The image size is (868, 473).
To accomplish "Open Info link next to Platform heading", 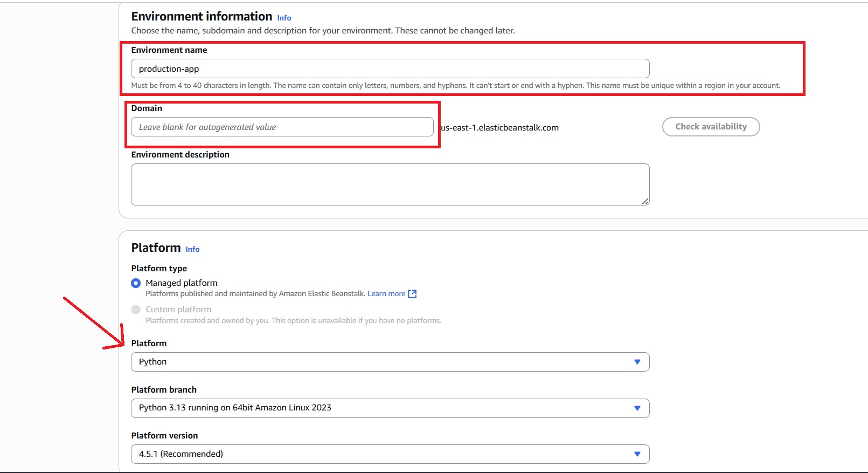I will click(192, 249).
